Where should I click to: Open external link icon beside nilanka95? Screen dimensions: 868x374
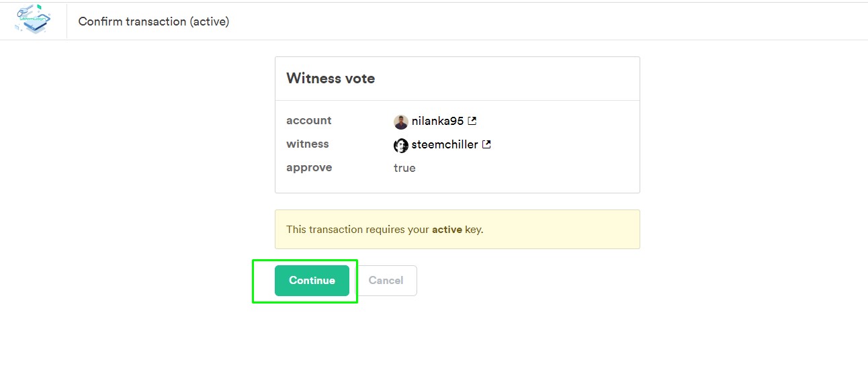tap(472, 121)
